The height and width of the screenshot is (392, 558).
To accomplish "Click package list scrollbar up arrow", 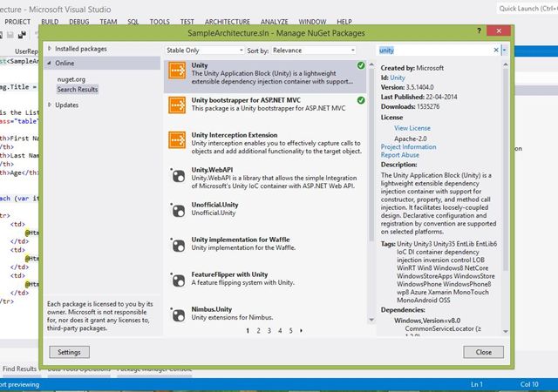I will pos(371,64).
